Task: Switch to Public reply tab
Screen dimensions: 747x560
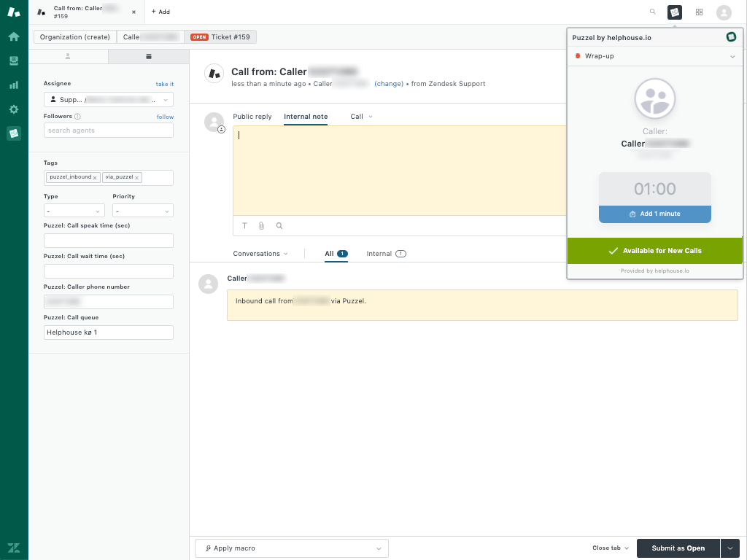Action: (252, 117)
